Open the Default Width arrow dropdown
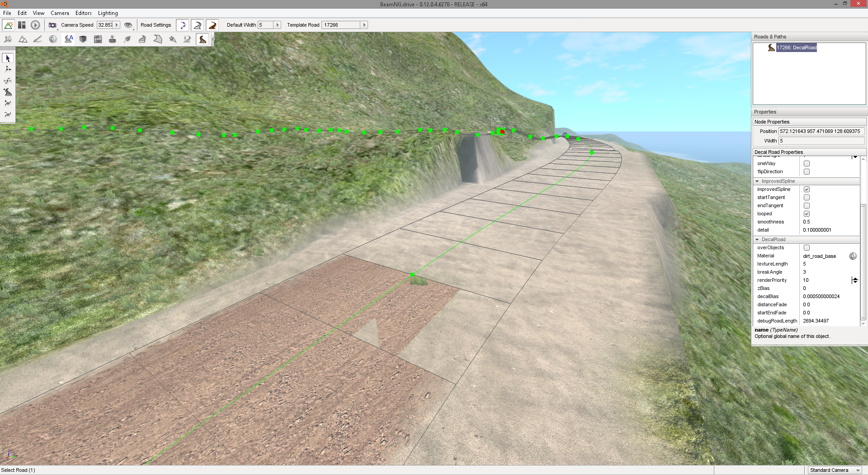This screenshot has width=868, height=475. 278,25
